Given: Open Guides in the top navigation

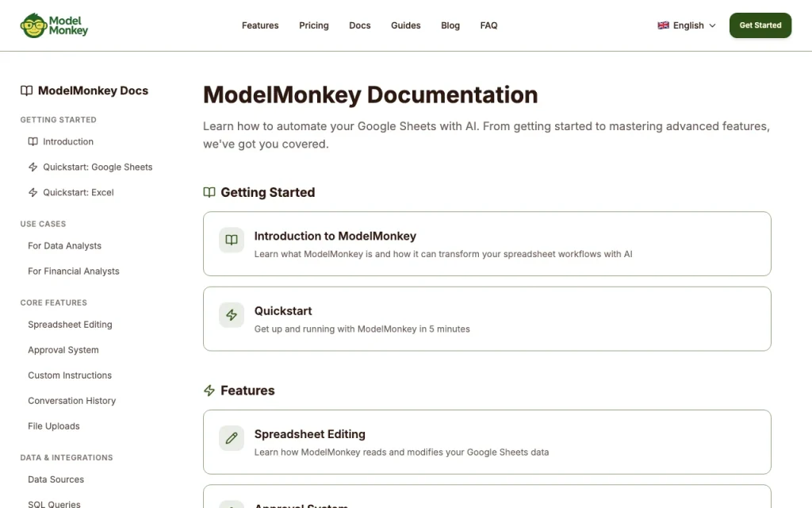Looking at the screenshot, I should pos(405,25).
